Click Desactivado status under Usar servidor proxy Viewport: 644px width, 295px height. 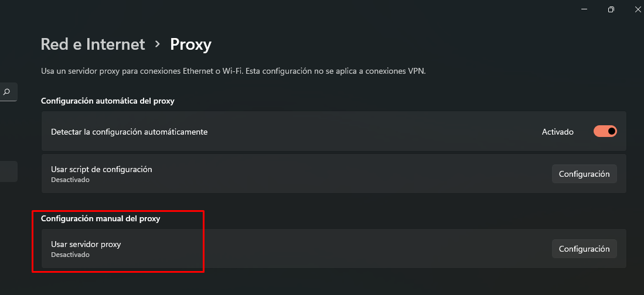tap(70, 255)
